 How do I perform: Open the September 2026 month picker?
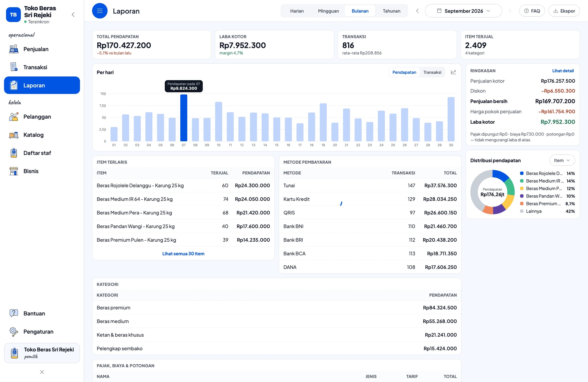pos(464,11)
